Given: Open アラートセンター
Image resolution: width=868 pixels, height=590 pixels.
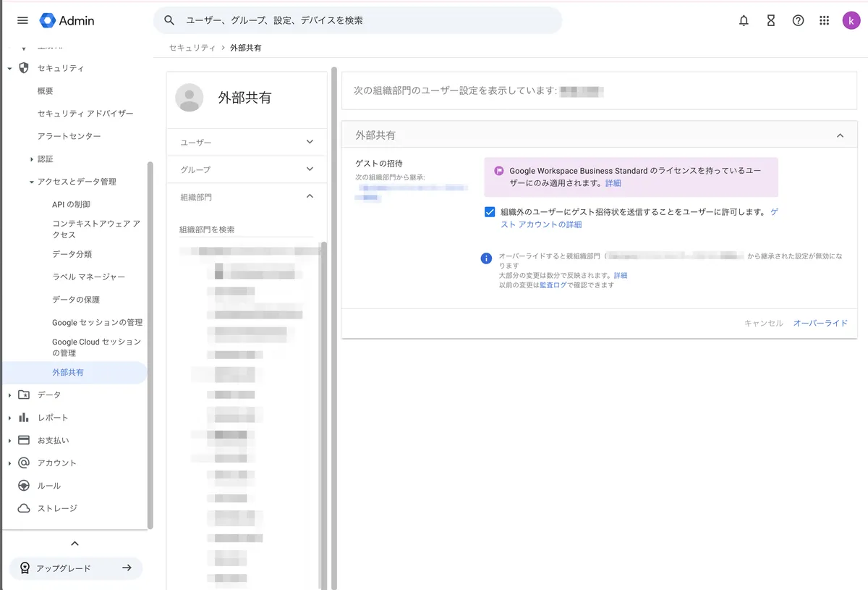Looking at the screenshot, I should click(x=69, y=136).
